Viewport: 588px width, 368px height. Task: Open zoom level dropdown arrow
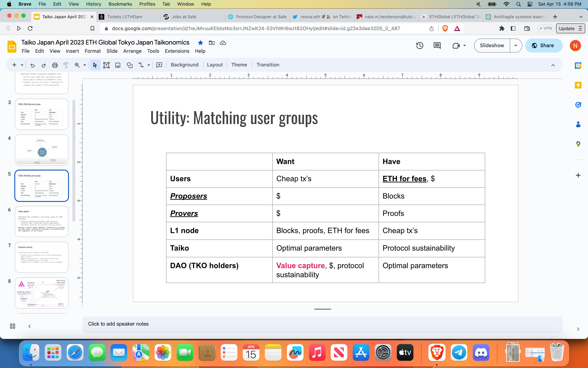click(x=85, y=65)
